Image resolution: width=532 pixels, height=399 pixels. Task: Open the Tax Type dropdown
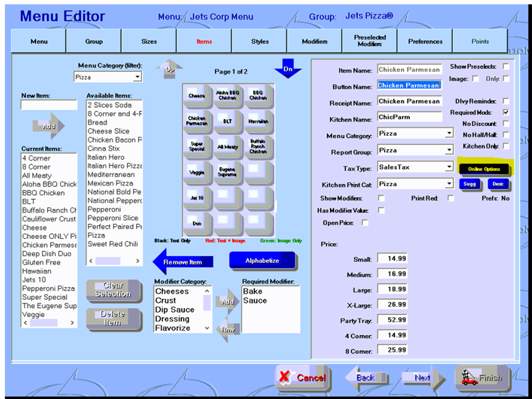click(449, 167)
